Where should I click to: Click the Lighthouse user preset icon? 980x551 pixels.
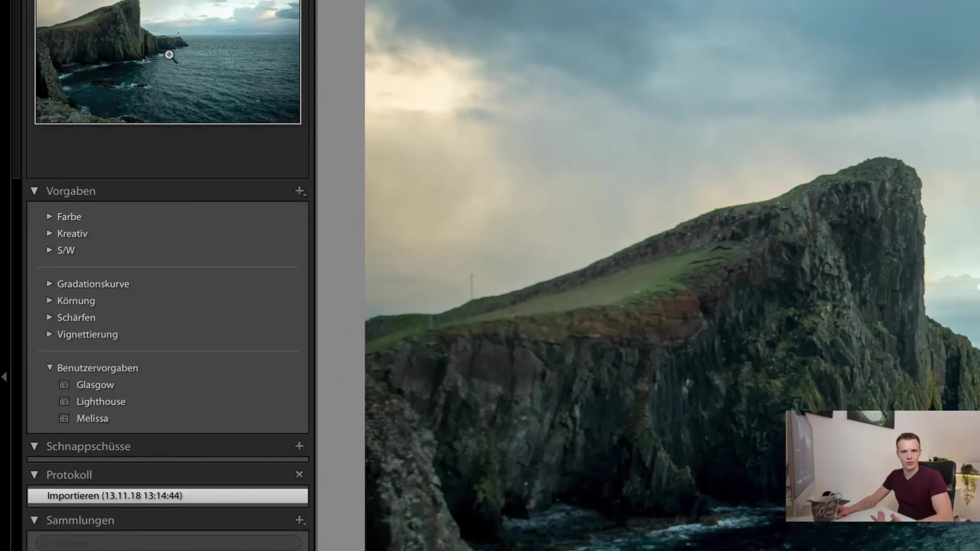point(64,401)
